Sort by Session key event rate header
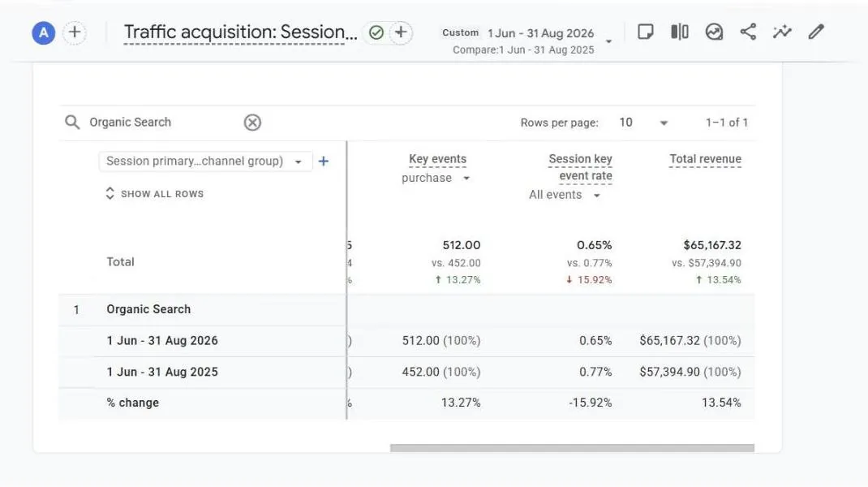Image resolution: width=868 pixels, height=487 pixels. click(580, 167)
